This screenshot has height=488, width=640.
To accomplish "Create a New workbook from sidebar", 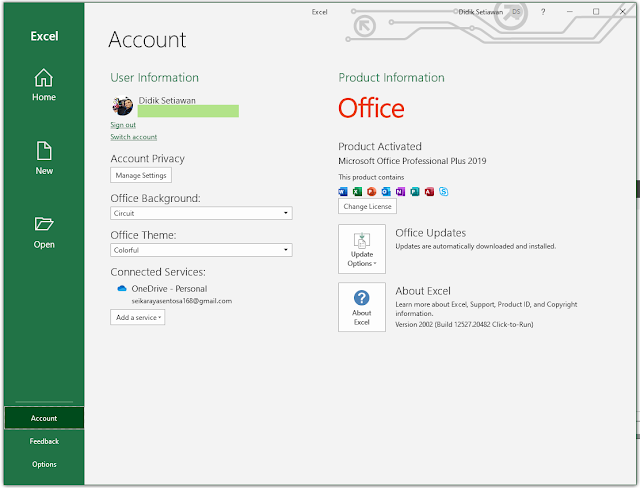I will coord(44,158).
